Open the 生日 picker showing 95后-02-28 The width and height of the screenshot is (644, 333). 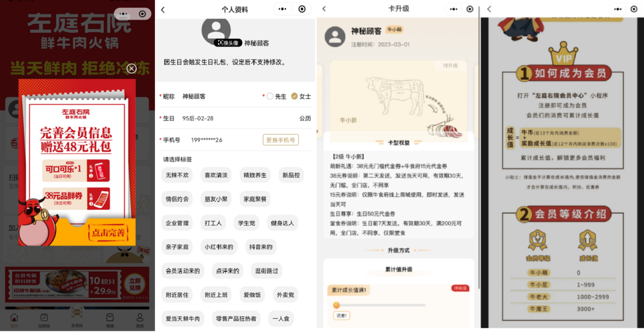point(198,119)
